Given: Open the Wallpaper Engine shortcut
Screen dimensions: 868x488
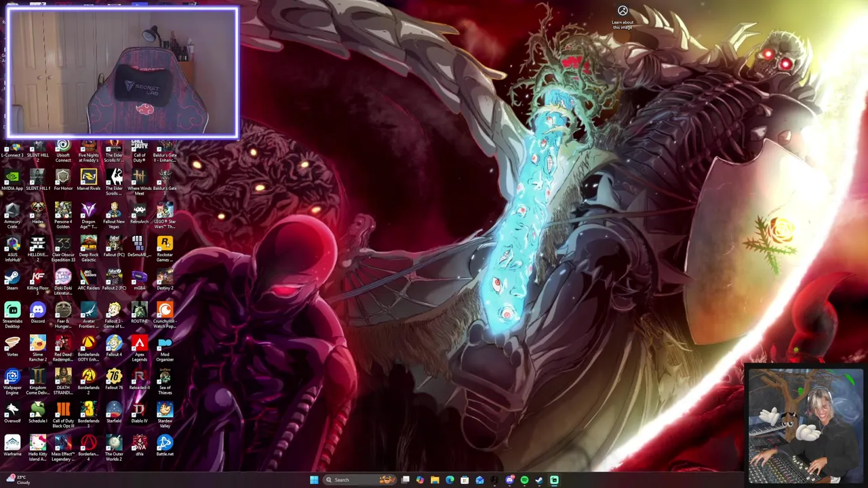Looking at the screenshot, I should pos(12,382).
